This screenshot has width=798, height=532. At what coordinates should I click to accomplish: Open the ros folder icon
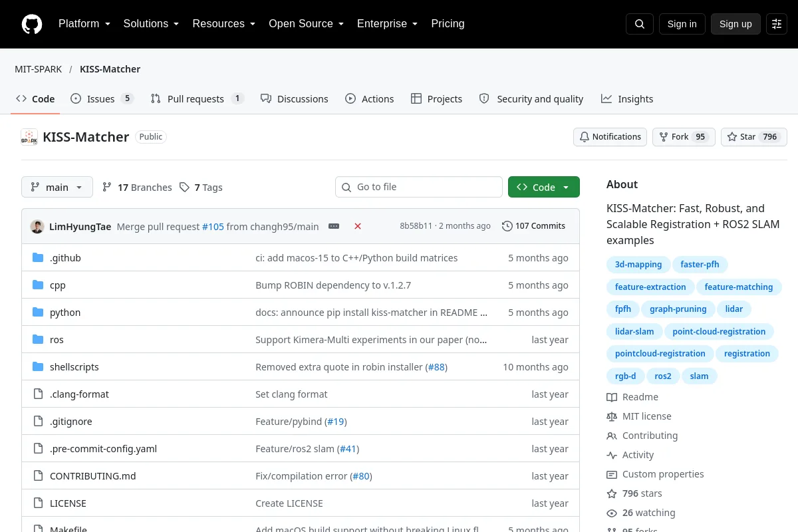pos(38,339)
